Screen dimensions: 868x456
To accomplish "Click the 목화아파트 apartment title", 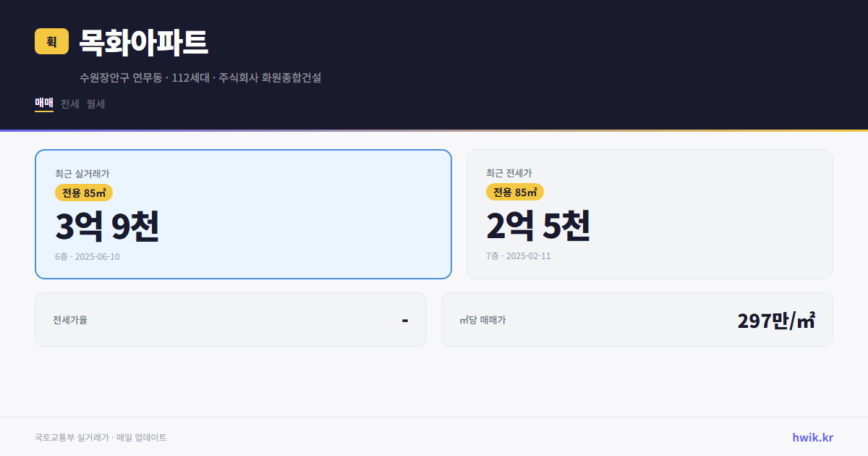I will click(x=142, y=42).
